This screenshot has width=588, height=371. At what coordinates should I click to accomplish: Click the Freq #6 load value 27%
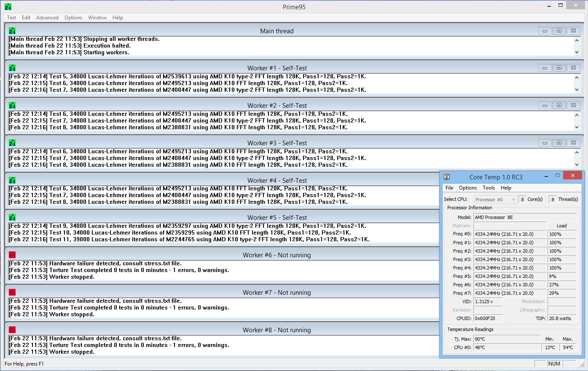pos(562,285)
